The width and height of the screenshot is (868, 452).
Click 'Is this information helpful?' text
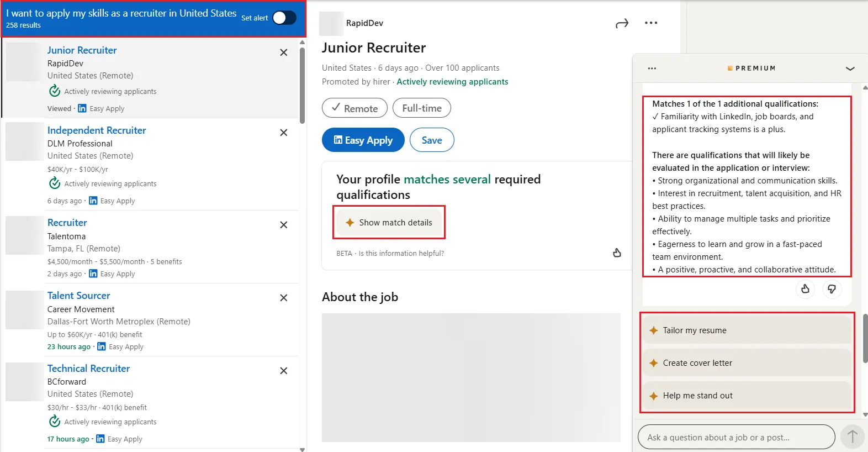(401, 254)
